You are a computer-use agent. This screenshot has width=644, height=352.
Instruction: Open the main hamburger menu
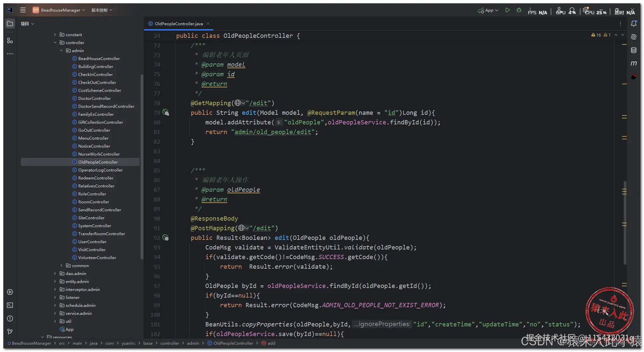coord(23,10)
